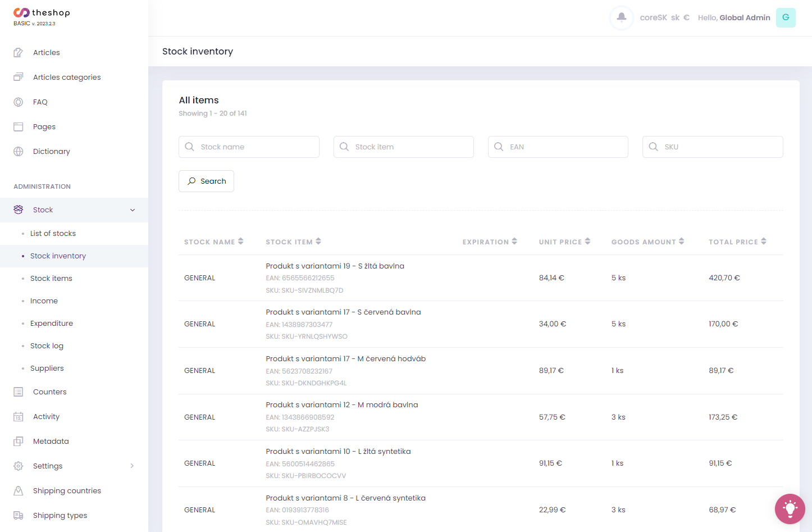Click the Counters list icon
812x532 pixels.
tap(19, 392)
